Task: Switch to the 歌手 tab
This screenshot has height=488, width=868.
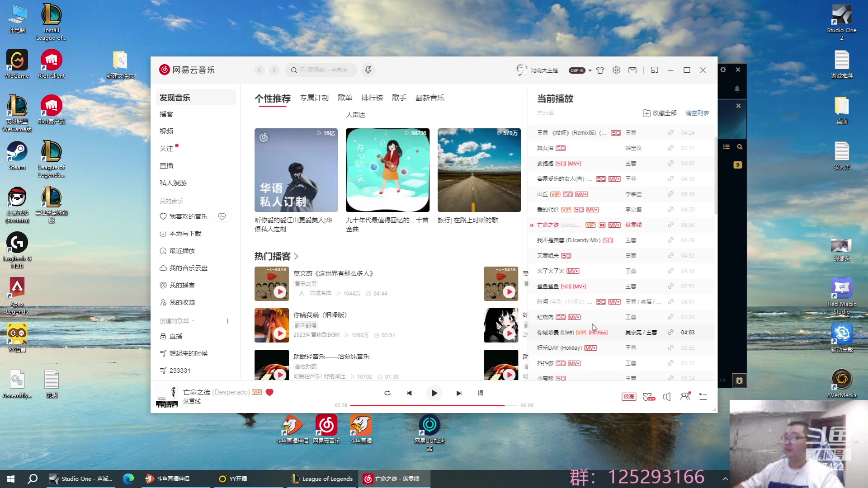Action: click(x=400, y=98)
